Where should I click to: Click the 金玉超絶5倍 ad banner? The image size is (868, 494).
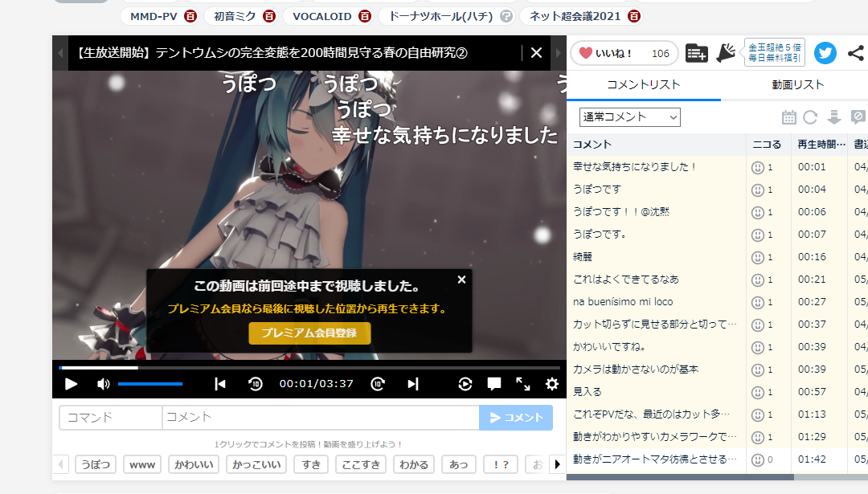[775, 52]
